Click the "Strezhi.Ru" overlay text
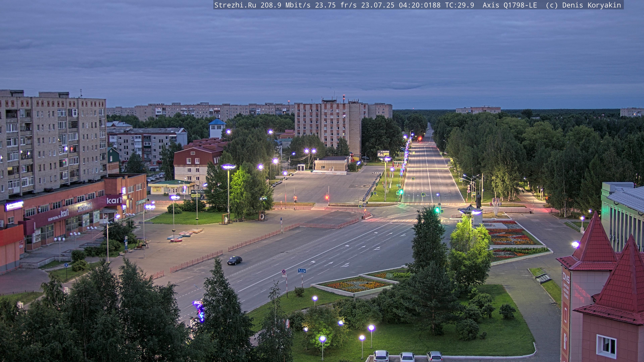 coord(235,5)
